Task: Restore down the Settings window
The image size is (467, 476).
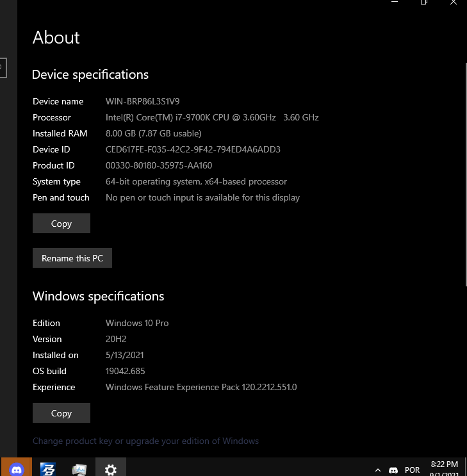Action: [424, 2]
